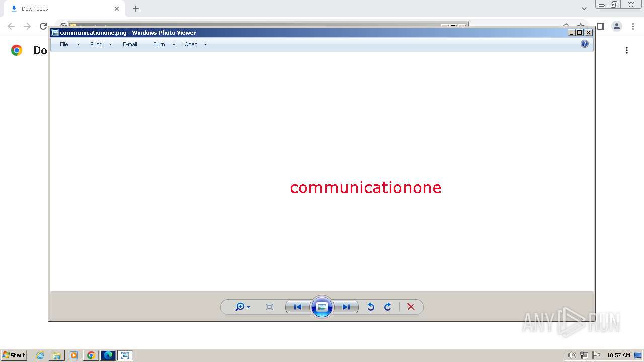This screenshot has height=362, width=644.
Task: Open Chrome's tab search chevron
Action: pyautogui.click(x=584, y=9)
